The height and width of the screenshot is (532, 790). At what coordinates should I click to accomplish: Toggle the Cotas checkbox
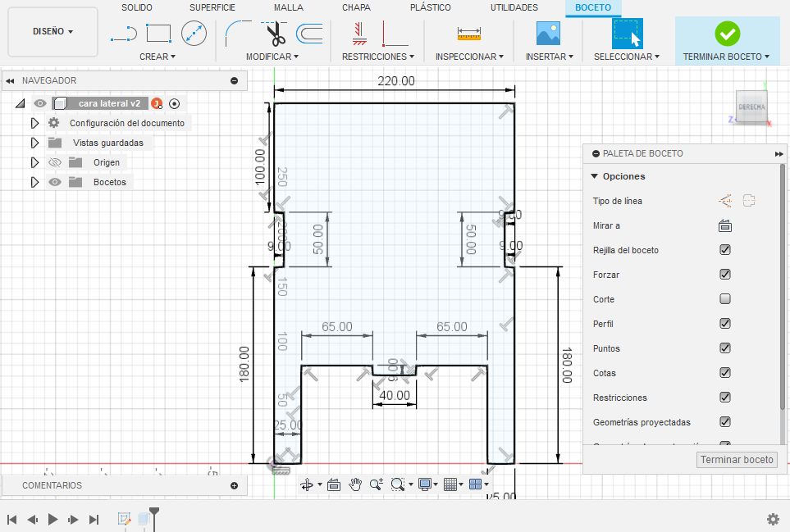tap(725, 372)
